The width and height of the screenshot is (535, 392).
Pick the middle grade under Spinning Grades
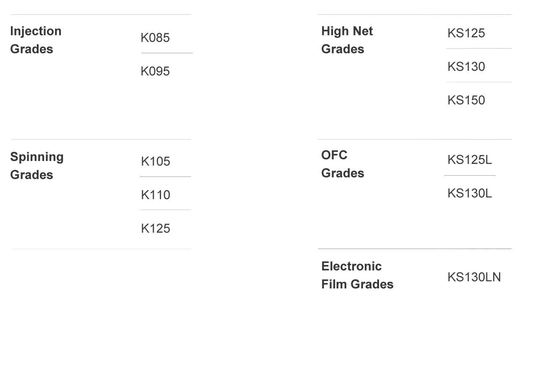[x=156, y=195]
